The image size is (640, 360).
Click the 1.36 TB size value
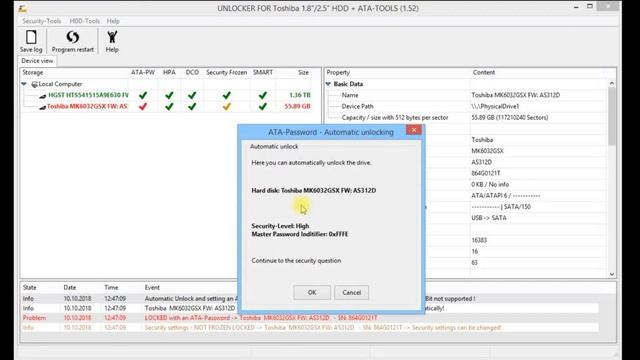[300, 95]
